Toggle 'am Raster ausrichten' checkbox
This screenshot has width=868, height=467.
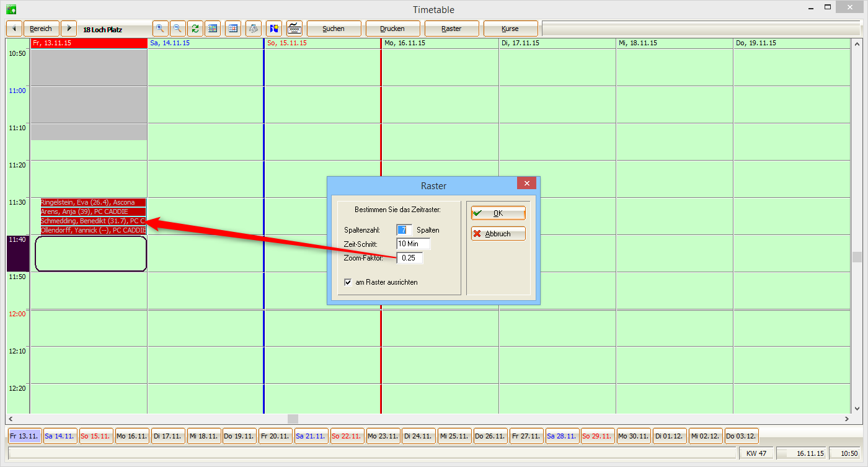(348, 282)
